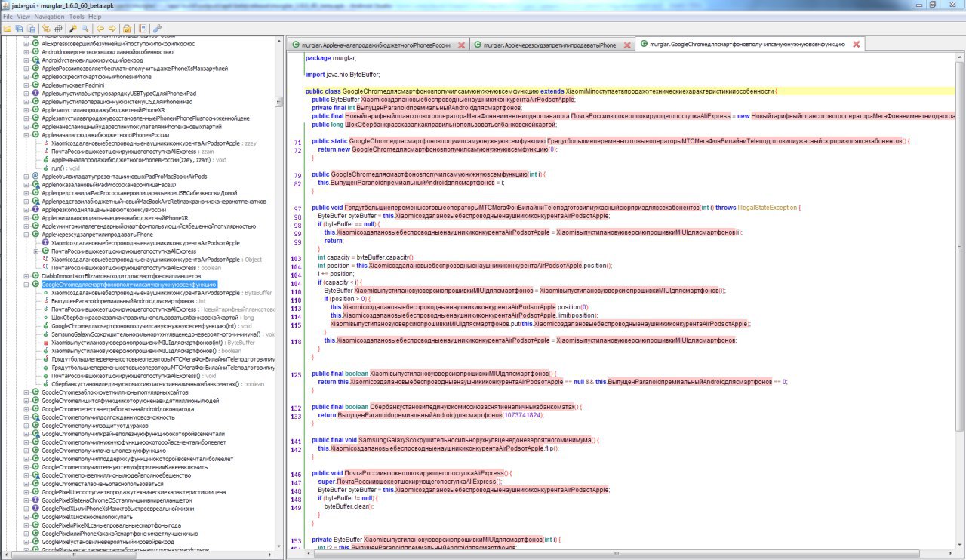966x560 pixels.
Task: Click the class icon of GoogleChromeсталаоченьопасно
Action: click(35, 483)
